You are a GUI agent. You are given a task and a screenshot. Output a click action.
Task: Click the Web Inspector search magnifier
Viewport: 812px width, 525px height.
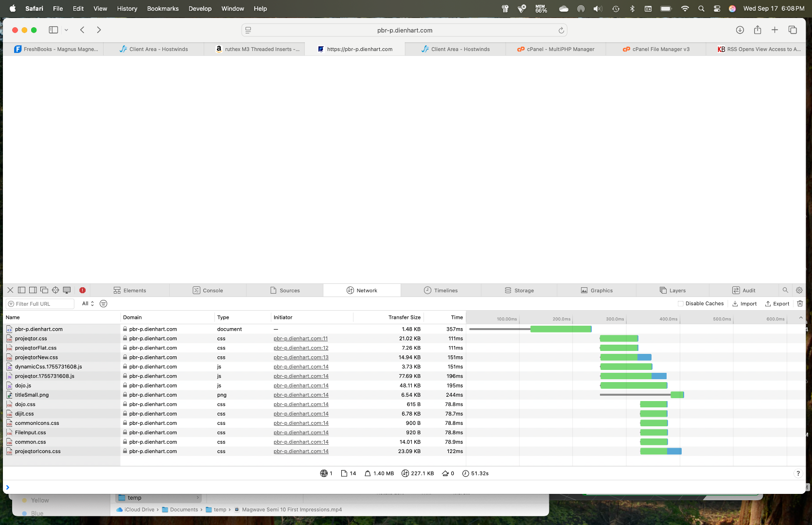click(785, 290)
